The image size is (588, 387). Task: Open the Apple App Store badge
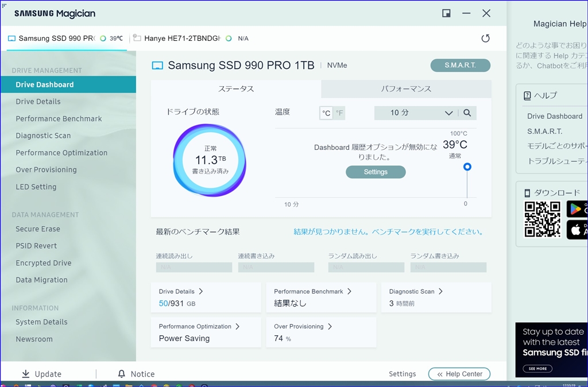[577, 230]
